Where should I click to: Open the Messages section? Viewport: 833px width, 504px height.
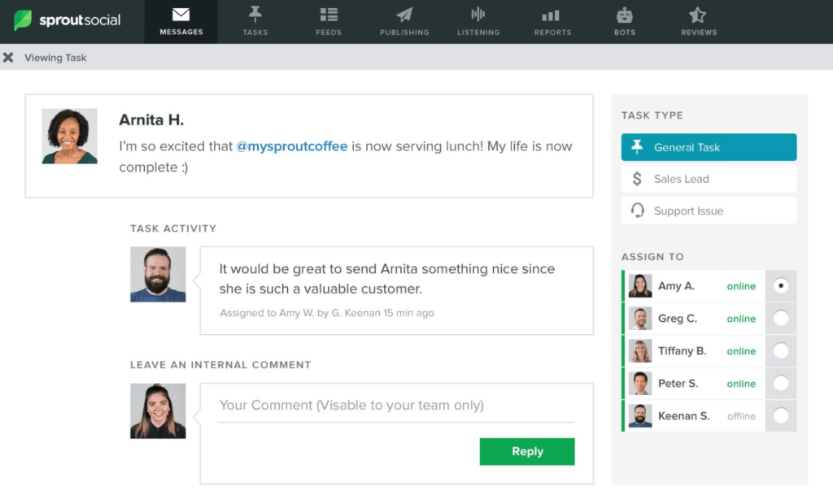click(x=181, y=22)
